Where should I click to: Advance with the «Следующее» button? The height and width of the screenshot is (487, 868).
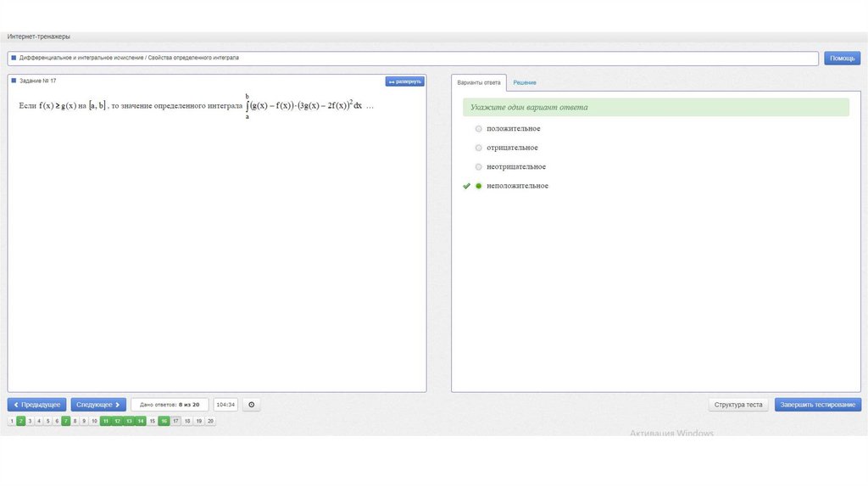point(98,405)
